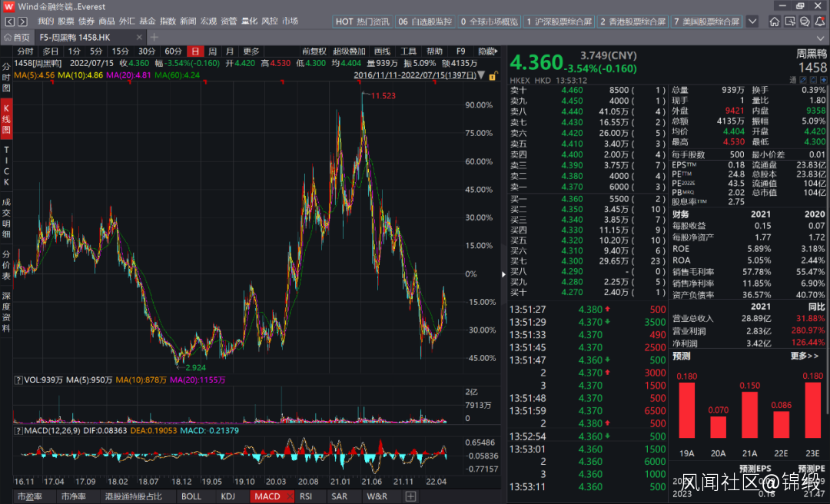Open 7 美国股票综合屏 shortcut
Screen dimensions: 830x504
click(707, 22)
